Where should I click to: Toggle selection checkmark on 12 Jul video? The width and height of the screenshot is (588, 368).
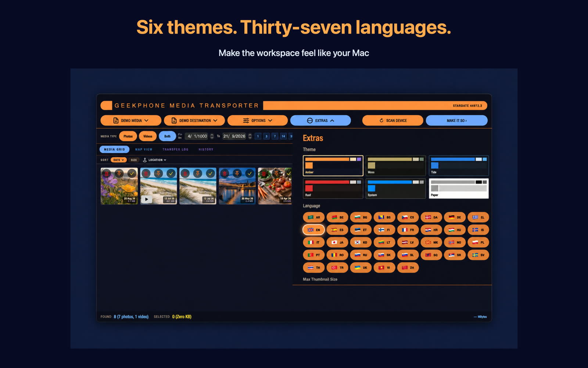coord(171,173)
